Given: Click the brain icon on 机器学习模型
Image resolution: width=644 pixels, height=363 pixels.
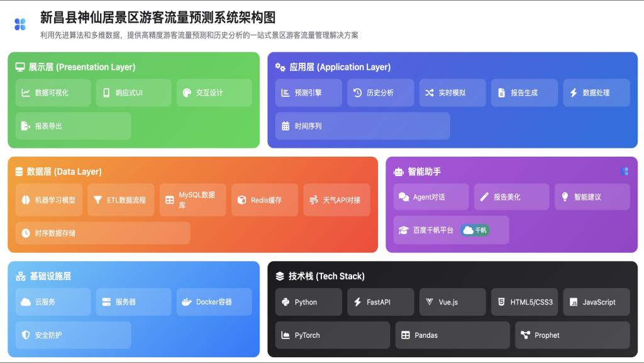Looking at the screenshot, I should pos(26,200).
